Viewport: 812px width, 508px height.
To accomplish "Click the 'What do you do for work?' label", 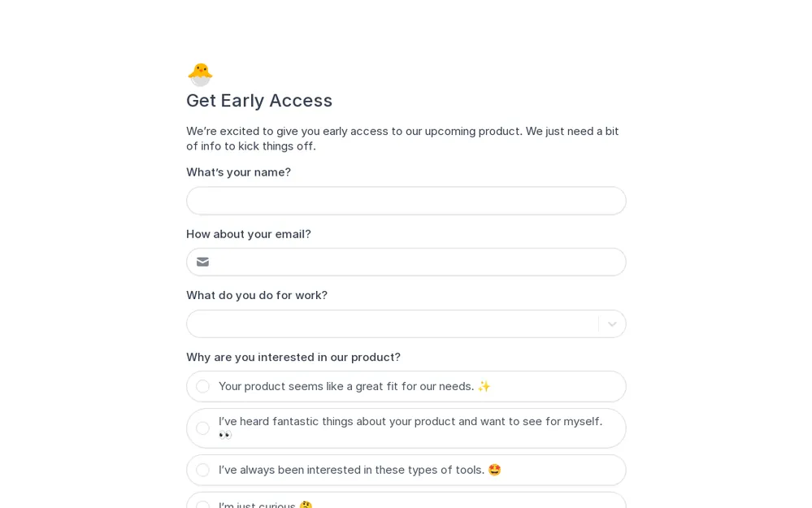I will click(x=257, y=295).
